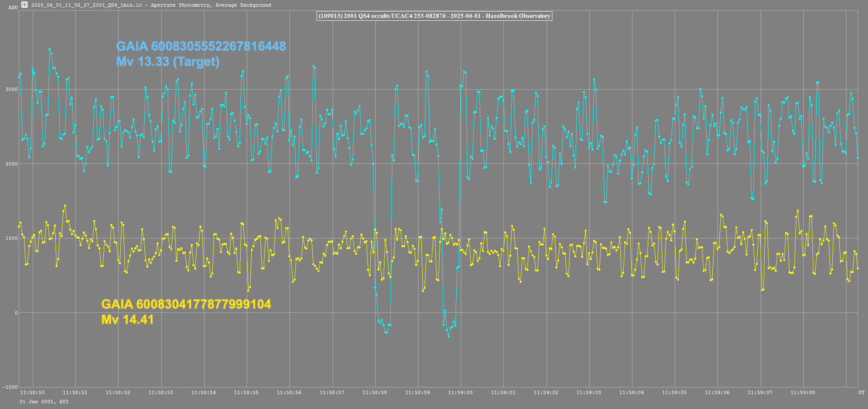
Task: Select the 11:58:50 time axis marker
Action: 32,392
